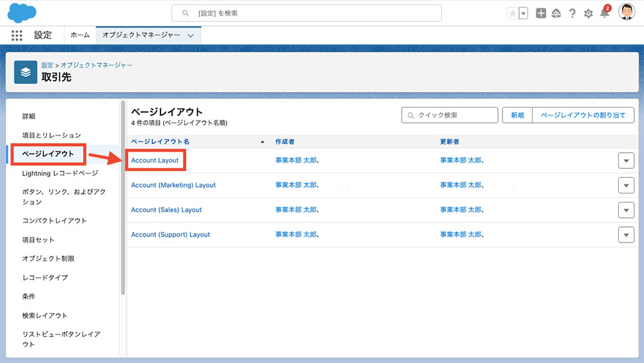The width and height of the screenshot is (644, 363).
Task: Open 検索レイアウト in the sidebar
Action: pos(45,315)
